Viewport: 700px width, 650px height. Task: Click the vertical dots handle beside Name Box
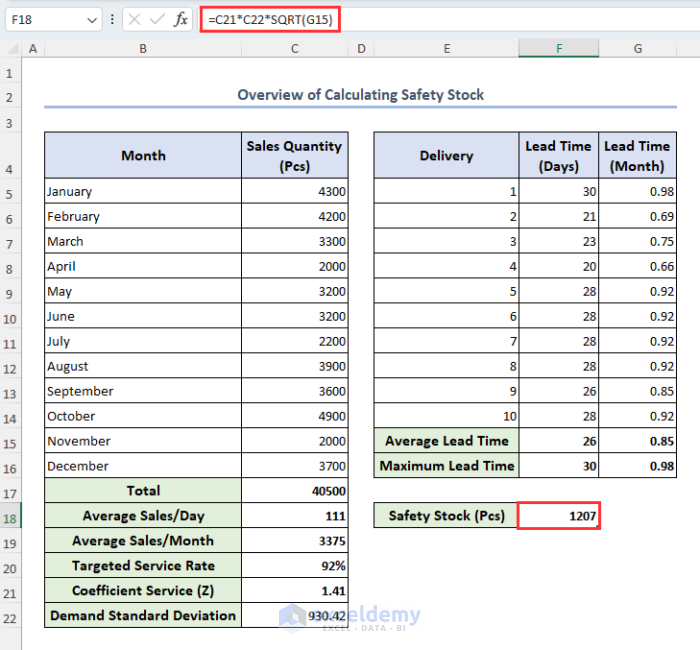pos(113,19)
